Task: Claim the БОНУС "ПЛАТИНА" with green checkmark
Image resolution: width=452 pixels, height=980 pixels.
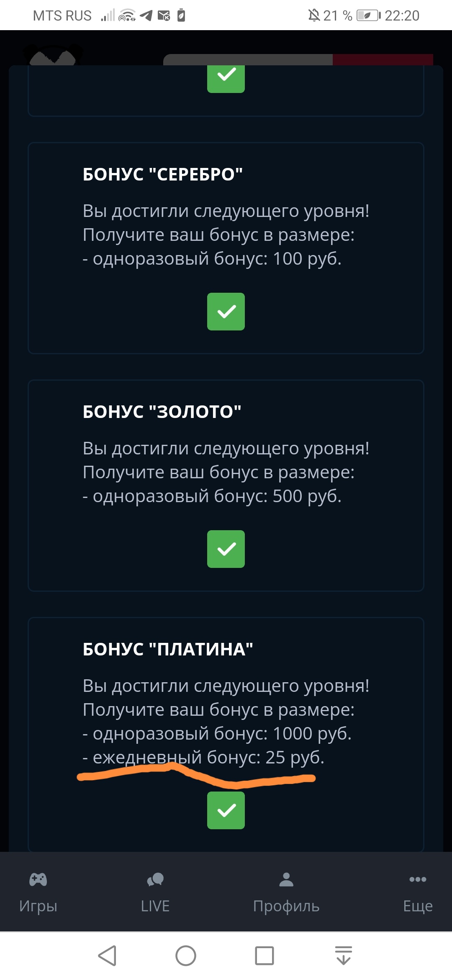Action: point(226,810)
